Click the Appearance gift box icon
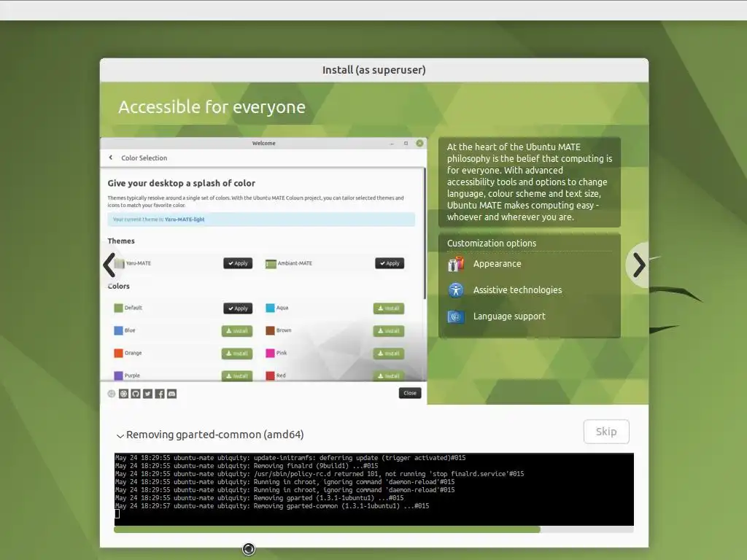This screenshot has height=560, width=747. click(456, 264)
